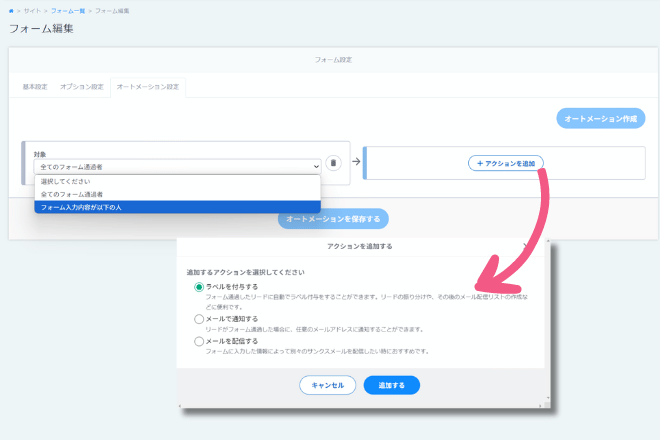
Task: Click the アクションを追加 button
Action: click(x=506, y=163)
